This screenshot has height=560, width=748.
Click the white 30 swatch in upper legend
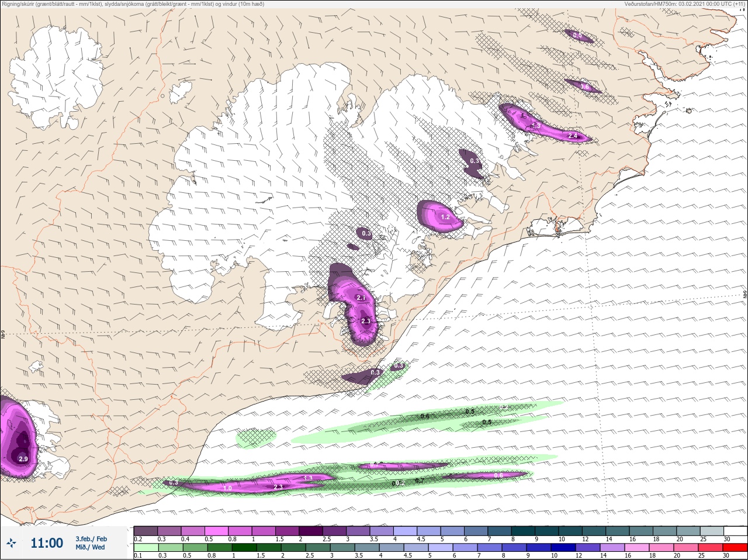click(735, 531)
